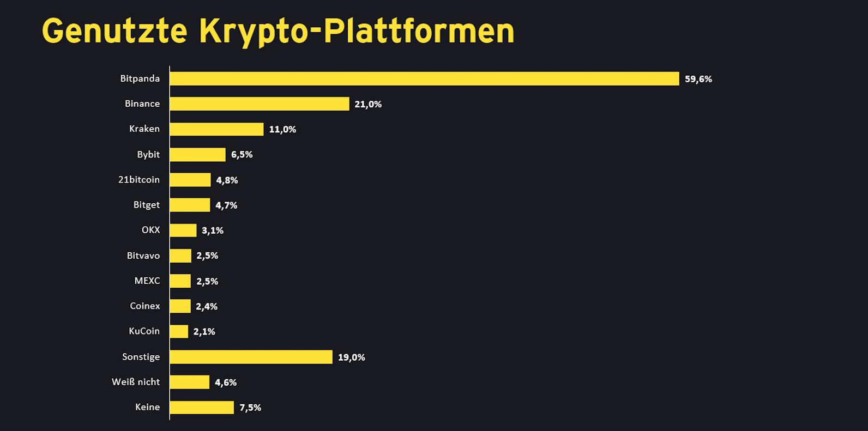Select the Keine bar
Viewport: 868px width, 431px height.
[x=202, y=408]
